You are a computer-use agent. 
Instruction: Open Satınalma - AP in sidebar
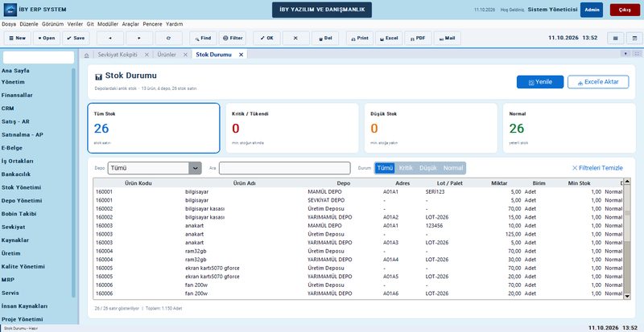click(23, 134)
